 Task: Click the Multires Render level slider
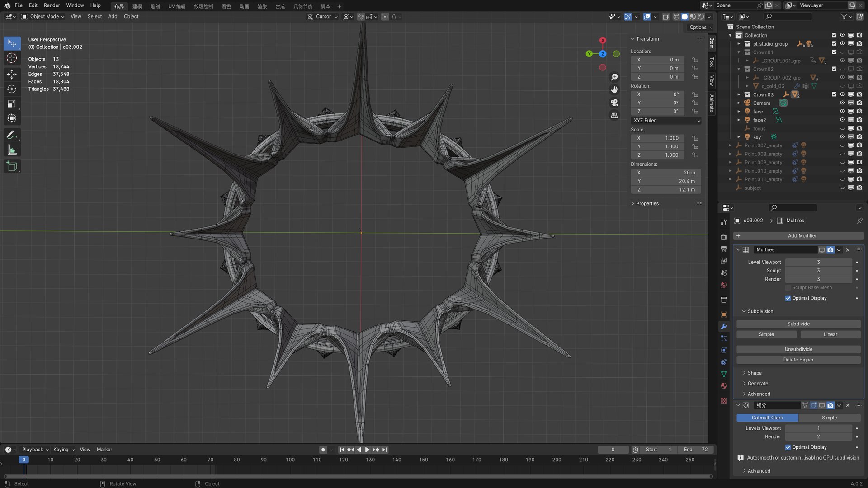(x=818, y=279)
